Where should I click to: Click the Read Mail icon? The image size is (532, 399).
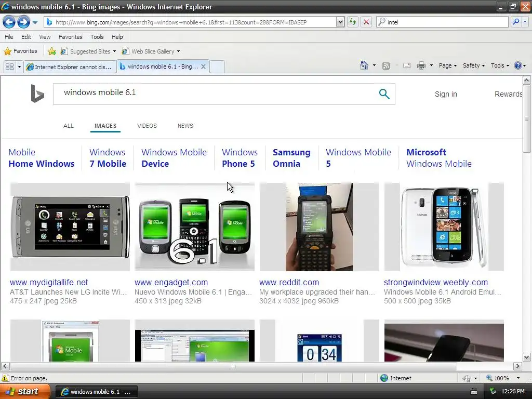point(406,66)
